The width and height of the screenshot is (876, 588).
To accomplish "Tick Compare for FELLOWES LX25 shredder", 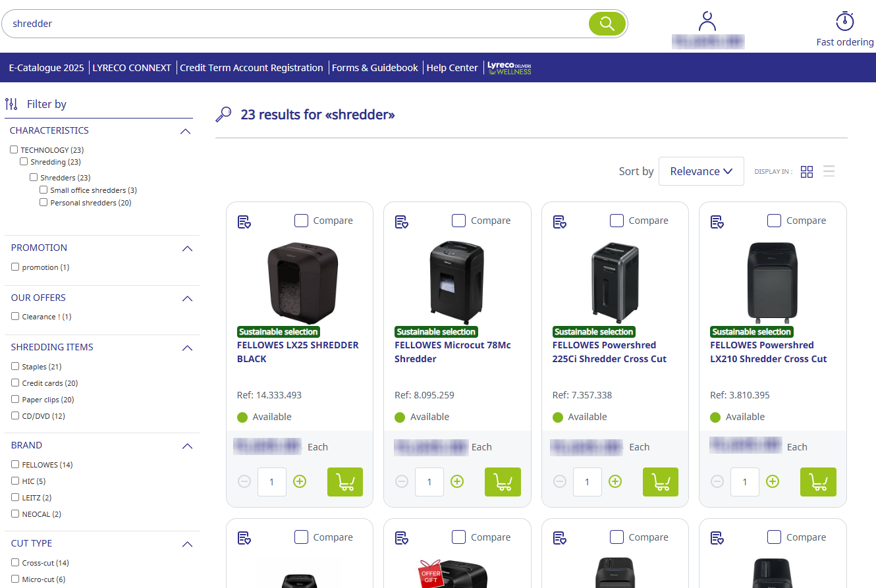I will tap(301, 221).
